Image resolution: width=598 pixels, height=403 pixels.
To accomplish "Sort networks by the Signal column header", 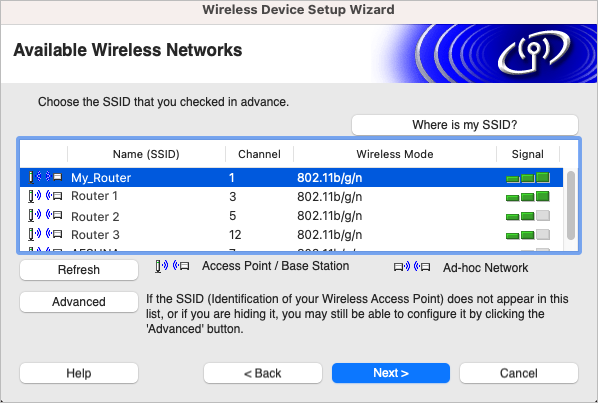I will [x=527, y=154].
